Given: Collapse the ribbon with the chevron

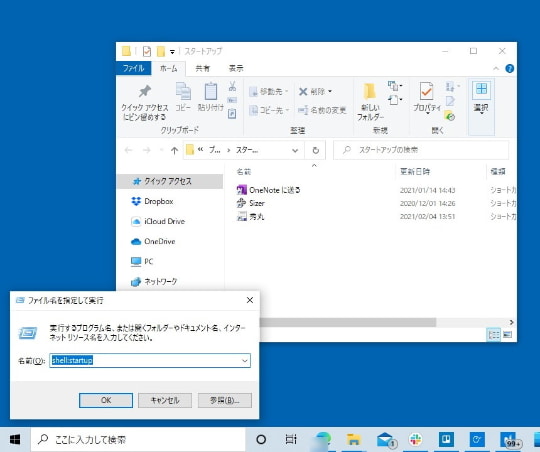Looking at the screenshot, I should coord(496,68).
